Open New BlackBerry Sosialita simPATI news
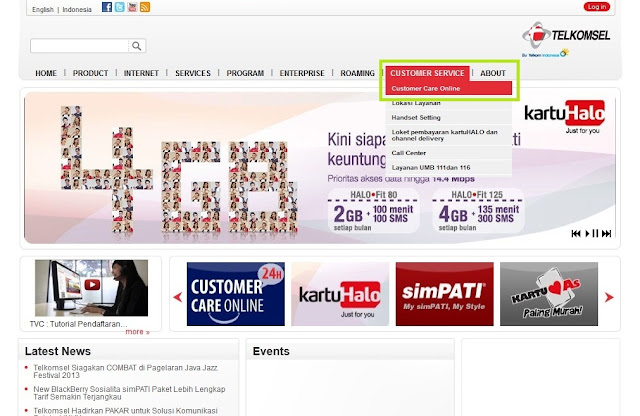The width and height of the screenshot is (640, 416). pos(129,393)
